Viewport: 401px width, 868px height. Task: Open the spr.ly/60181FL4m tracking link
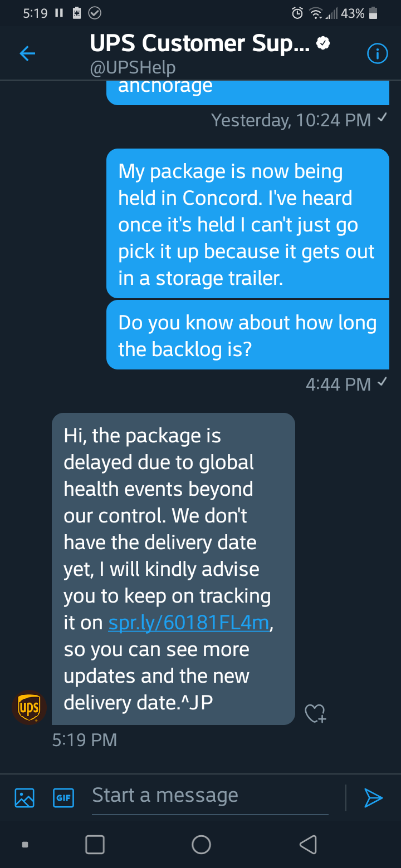pos(188,623)
